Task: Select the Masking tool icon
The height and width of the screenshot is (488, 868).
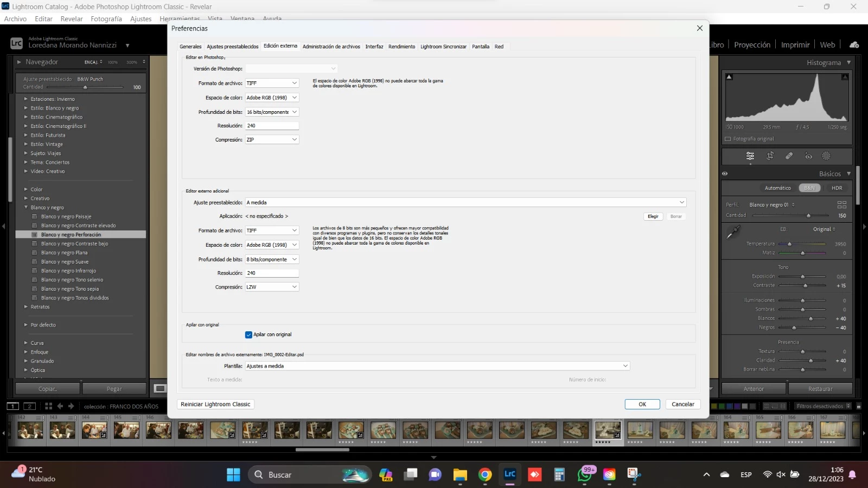Action: pyautogui.click(x=826, y=156)
